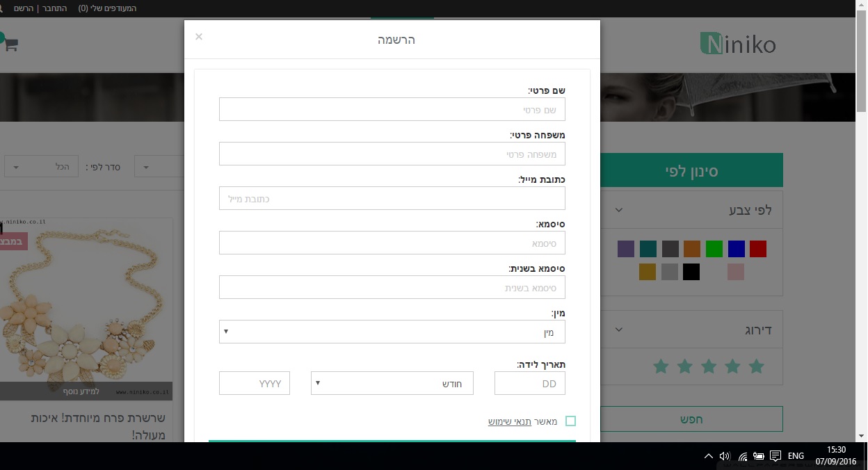Click the volume icon in system tray
This screenshot has width=868, height=470.
(x=725, y=456)
